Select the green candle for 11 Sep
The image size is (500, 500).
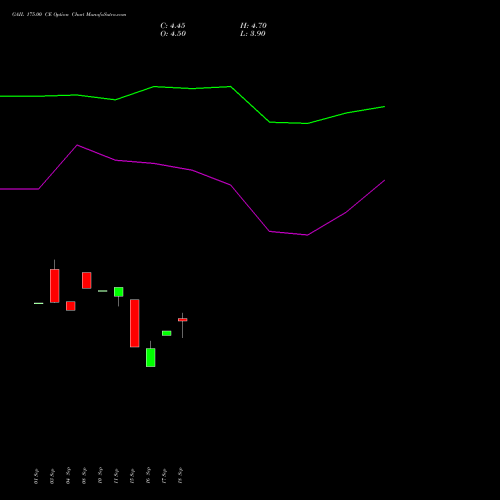119,292
